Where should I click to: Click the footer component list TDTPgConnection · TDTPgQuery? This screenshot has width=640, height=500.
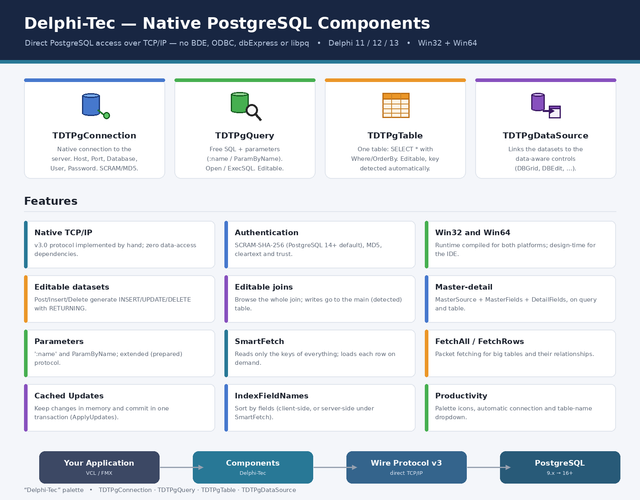pos(197,490)
